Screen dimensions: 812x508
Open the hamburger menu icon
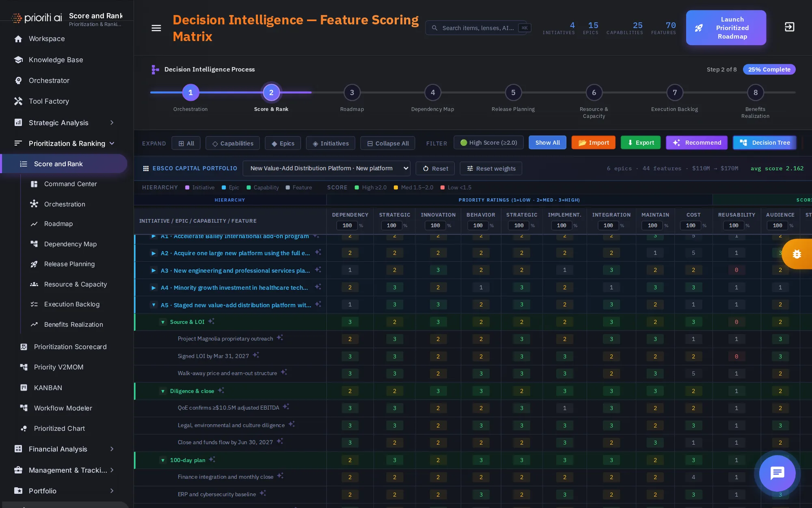point(156,28)
